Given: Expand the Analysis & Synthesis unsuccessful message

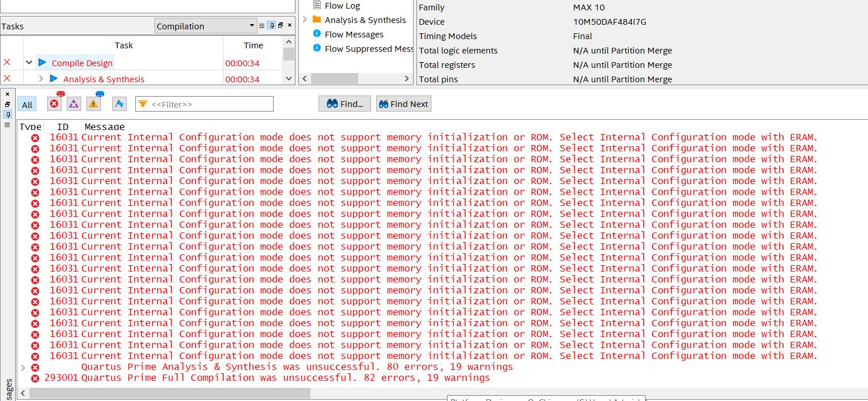Looking at the screenshot, I should tap(22, 367).
